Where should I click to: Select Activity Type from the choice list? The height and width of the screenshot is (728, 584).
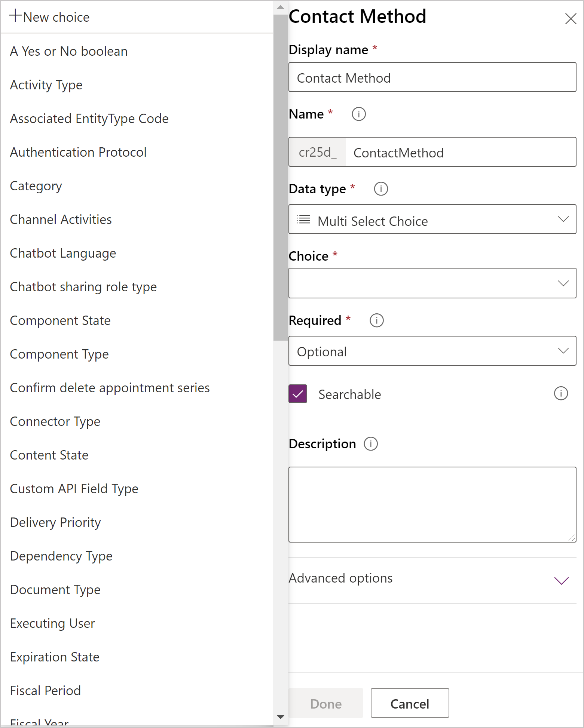tap(46, 85)
